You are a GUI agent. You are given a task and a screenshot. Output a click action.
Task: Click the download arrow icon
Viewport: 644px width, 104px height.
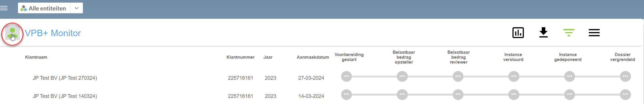point(543,33)
